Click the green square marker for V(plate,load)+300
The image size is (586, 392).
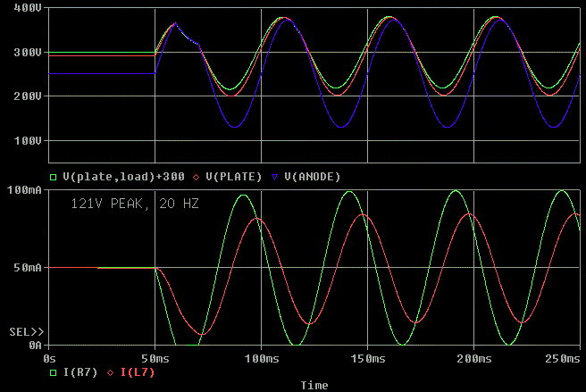(x=53, y=177)
